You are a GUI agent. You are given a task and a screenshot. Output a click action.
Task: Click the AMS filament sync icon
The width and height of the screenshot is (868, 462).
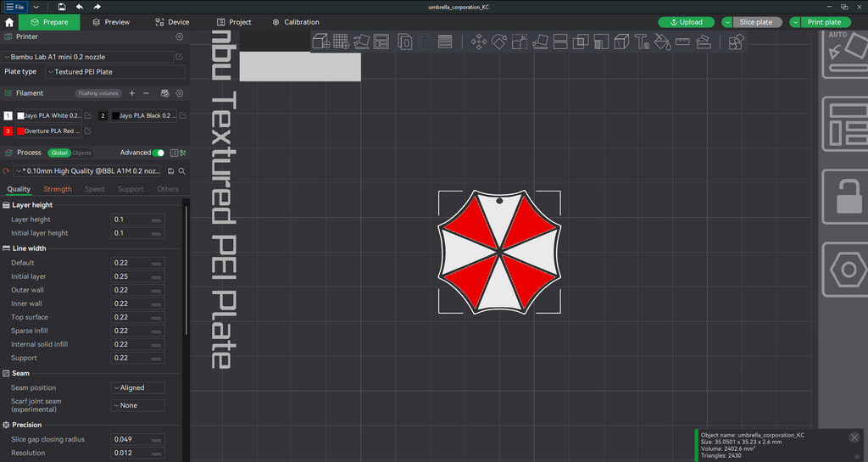(x=164, y=93)
